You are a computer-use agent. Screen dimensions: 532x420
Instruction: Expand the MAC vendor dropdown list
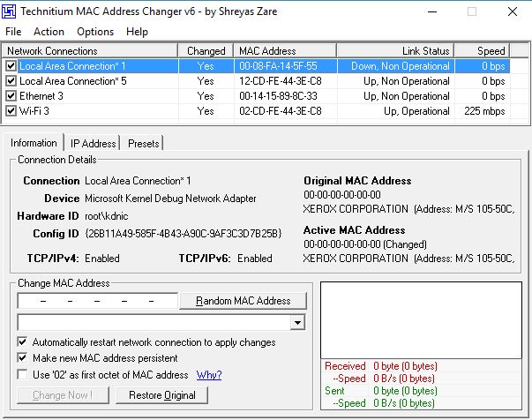(x=297, y=323)
